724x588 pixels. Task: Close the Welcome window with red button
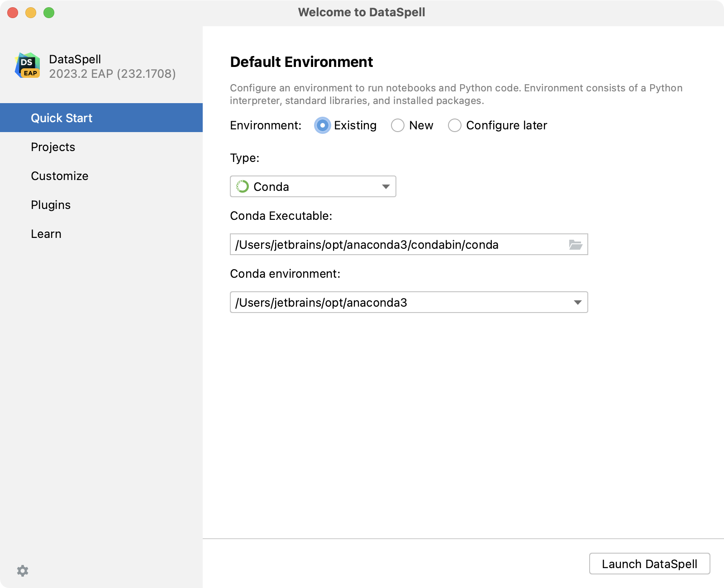[13, 13]
